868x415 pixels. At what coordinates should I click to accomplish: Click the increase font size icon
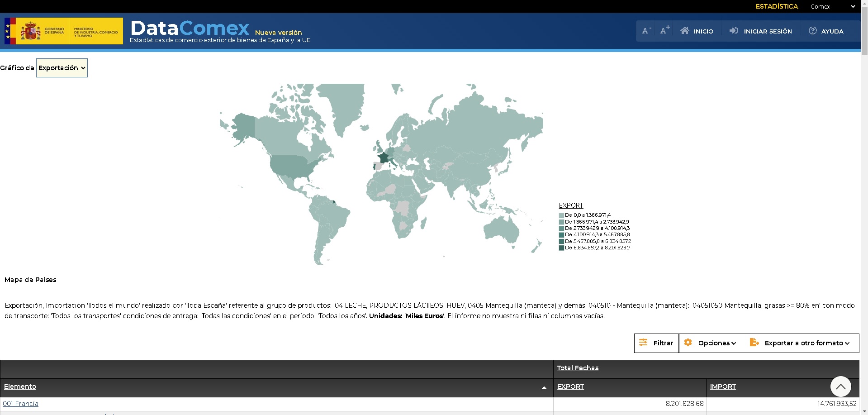click(664, 30)
